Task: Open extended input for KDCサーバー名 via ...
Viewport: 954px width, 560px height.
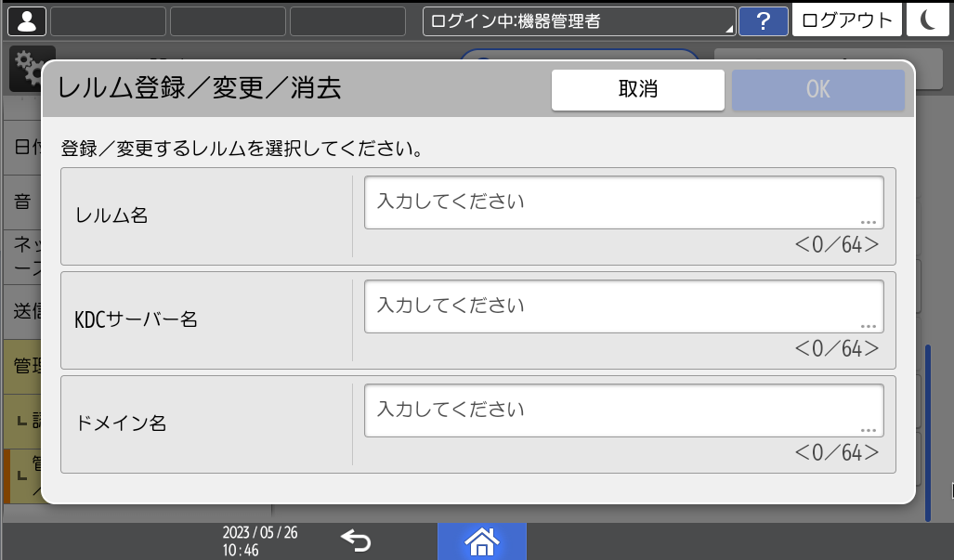Action: [x=869, y=325]
